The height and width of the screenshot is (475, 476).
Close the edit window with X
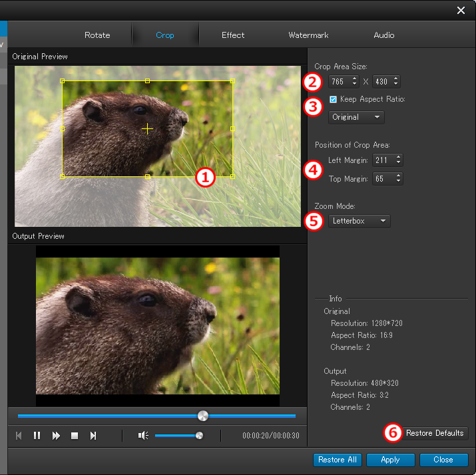(x=461, y=10)
